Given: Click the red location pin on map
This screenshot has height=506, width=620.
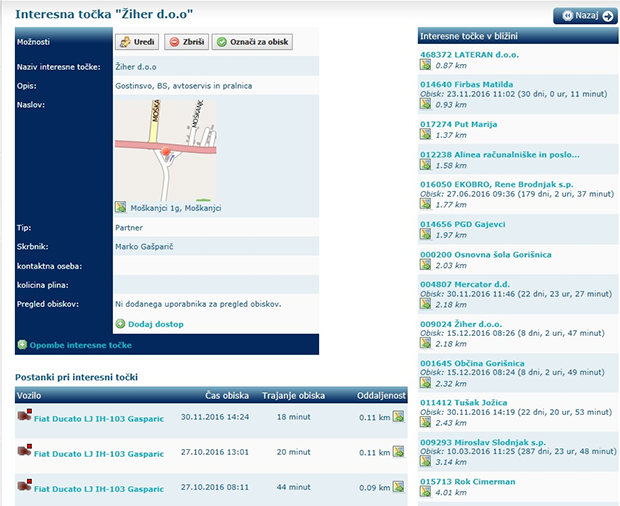Looking at the screenshot, I should (x=166, y=151).
